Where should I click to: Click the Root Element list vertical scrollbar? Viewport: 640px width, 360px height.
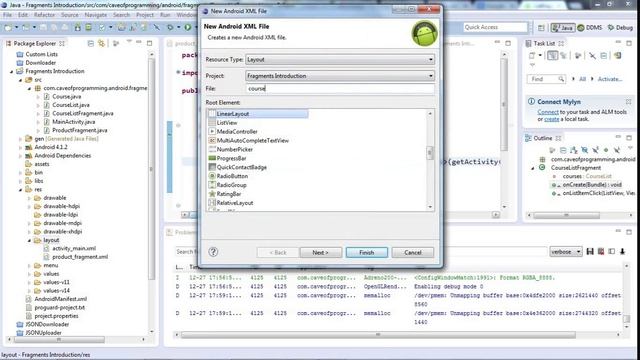[430, 160]
